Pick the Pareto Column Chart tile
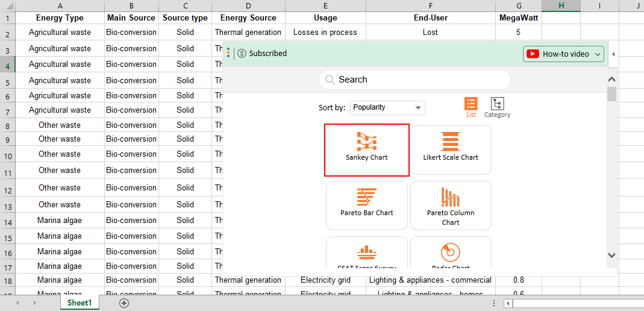This screenshot has width=644, height=311. coord(451,206)
